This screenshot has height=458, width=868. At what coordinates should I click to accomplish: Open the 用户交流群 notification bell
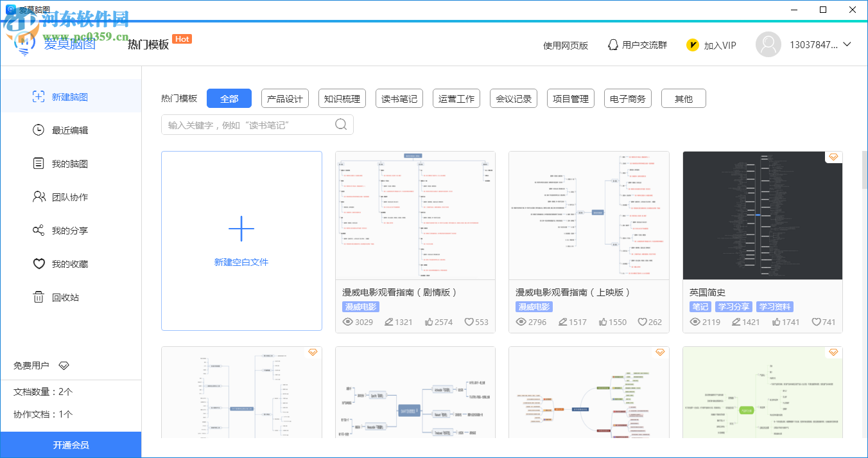click(x=637, y=44)
